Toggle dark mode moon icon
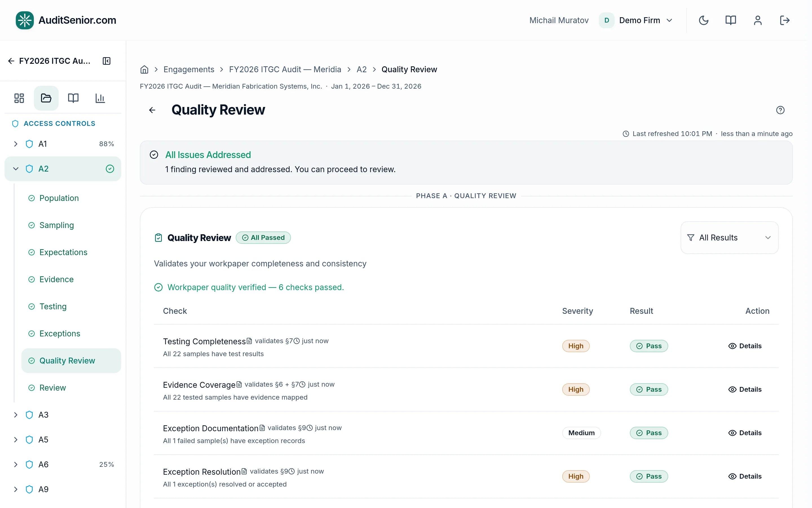The image size is (812, 508). (x=704, y=20)
